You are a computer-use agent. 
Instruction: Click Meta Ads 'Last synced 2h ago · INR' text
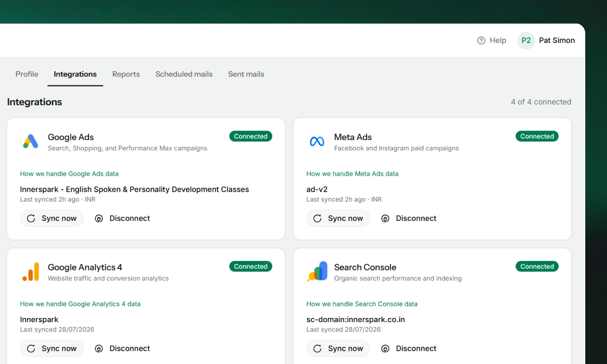pos(344,200)
